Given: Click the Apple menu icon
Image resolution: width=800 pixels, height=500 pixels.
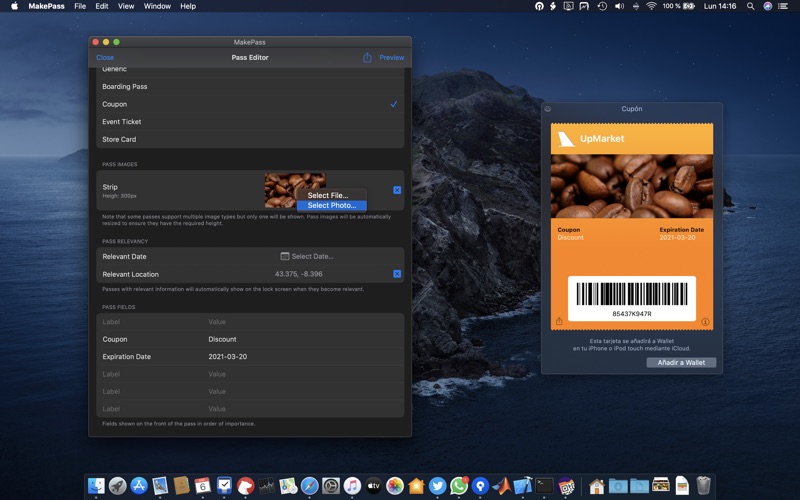Looking at the screenshot, I should [x=14, y=6].
